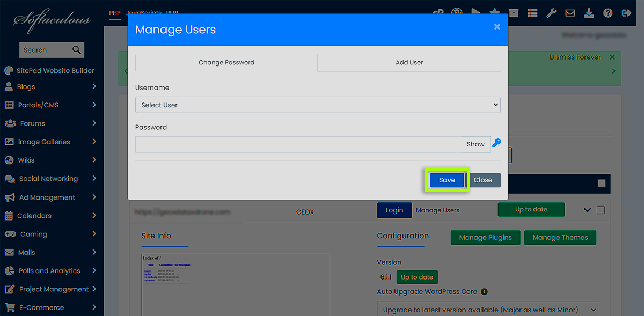Click the Close button in dialog
The height and width of the screenshot is (316, 644).
coord(482,180)
